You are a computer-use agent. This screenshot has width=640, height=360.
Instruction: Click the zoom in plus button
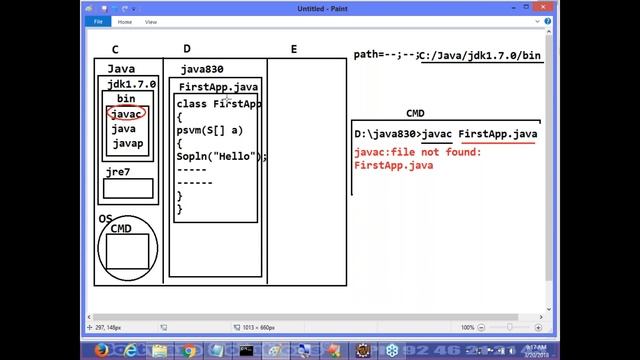coord(538,327)
